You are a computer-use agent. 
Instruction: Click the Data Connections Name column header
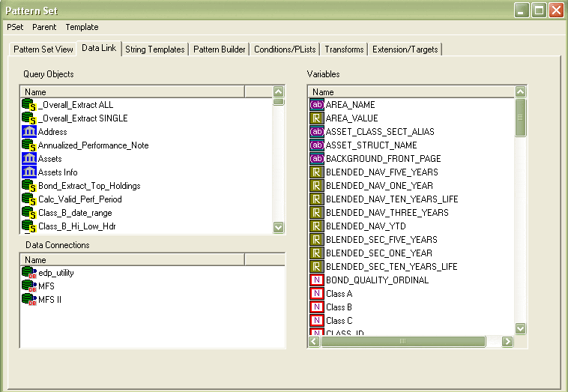point(133,260)
